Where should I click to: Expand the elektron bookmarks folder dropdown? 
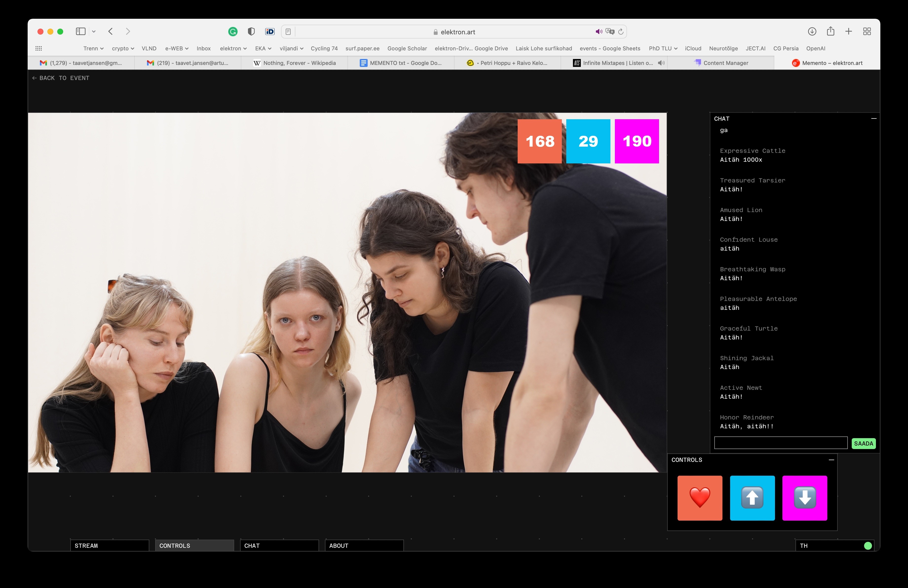pos(233,48)
